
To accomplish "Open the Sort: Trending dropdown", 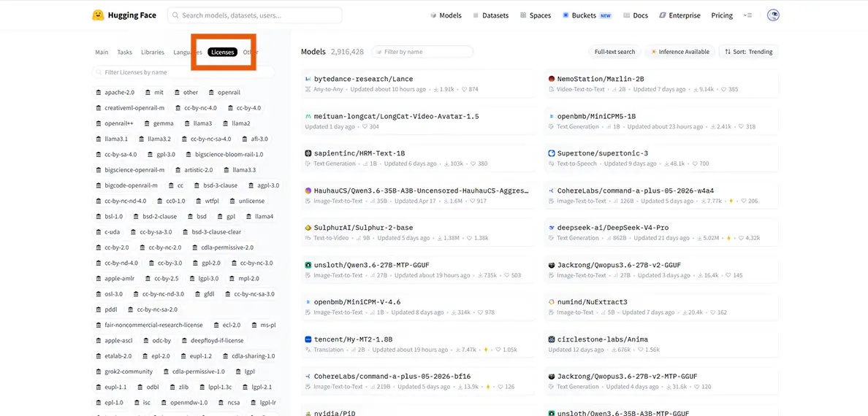I will (x=748, y=51).
